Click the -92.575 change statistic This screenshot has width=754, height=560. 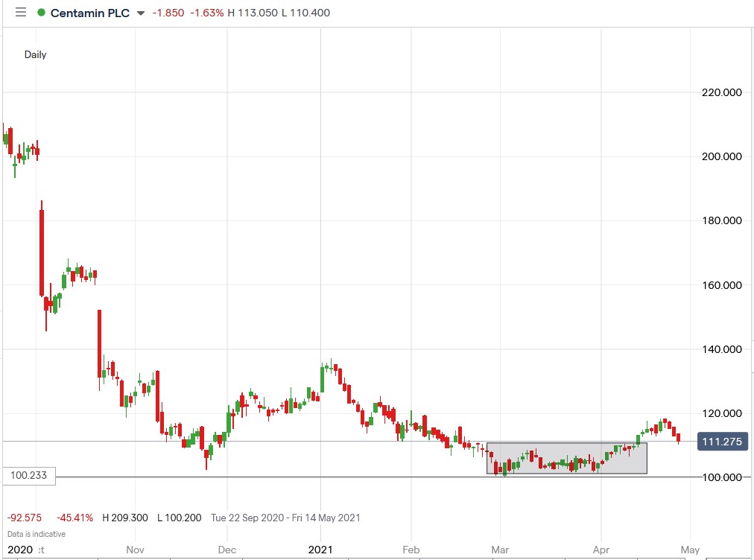[x=26, y=518]
